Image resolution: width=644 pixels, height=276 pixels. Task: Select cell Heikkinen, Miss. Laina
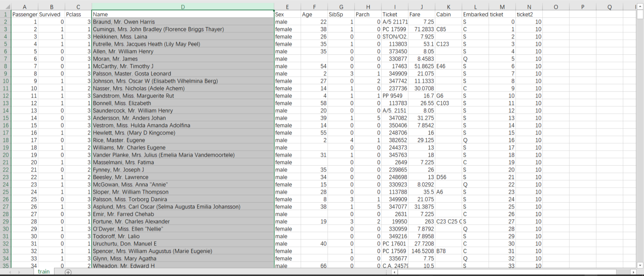(x=183, y=37)
